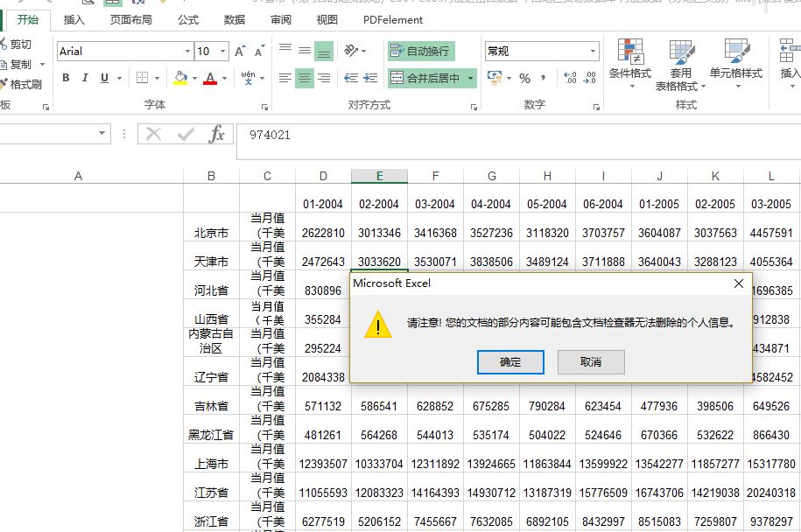Click the middle align icon

pyautogui.click(x=305, y=50)
